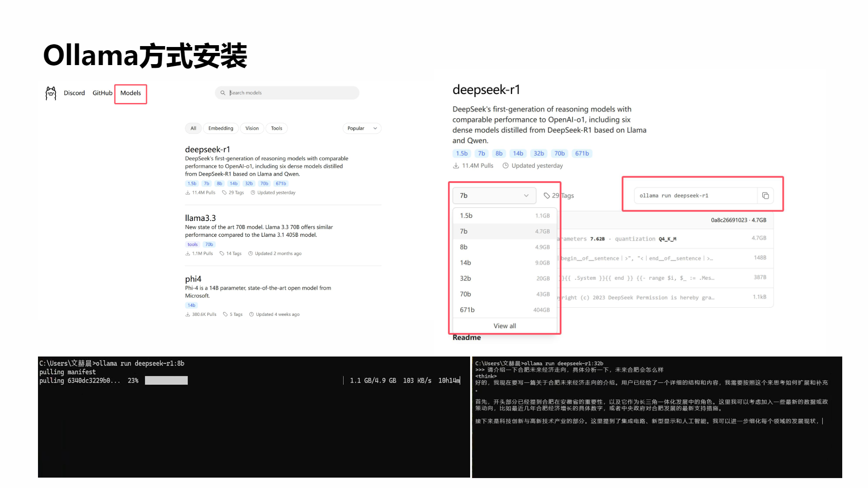Click clock icon beside Updated 2 months ago
The image size is (868, 488).
pos(250,253)
